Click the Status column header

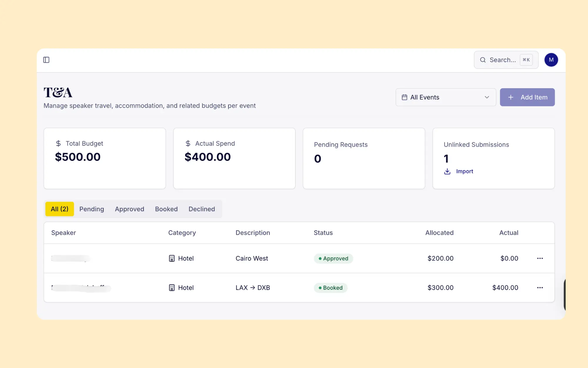(323, 233)
